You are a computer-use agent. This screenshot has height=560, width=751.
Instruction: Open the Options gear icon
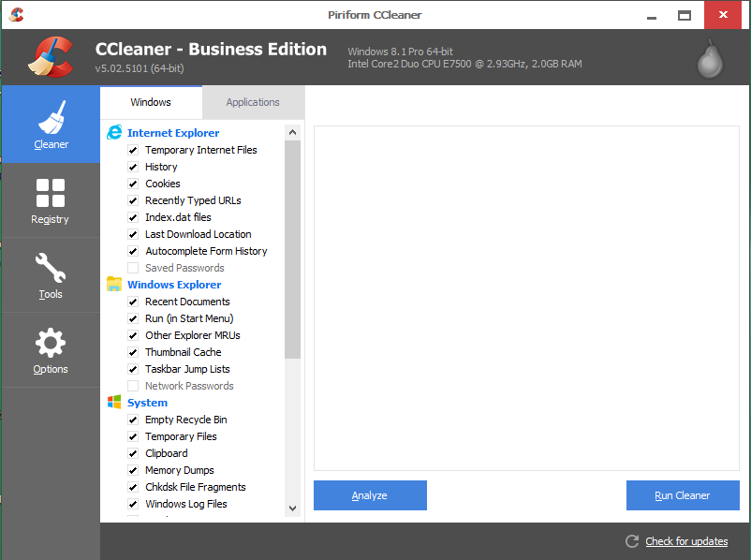[x=51, y=343]
